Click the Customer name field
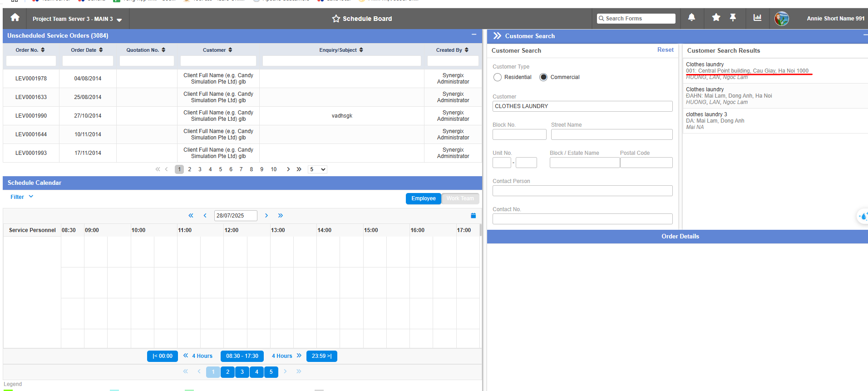Image resolution: width=868 pixels, height=391 pixels. click(582, 106)
